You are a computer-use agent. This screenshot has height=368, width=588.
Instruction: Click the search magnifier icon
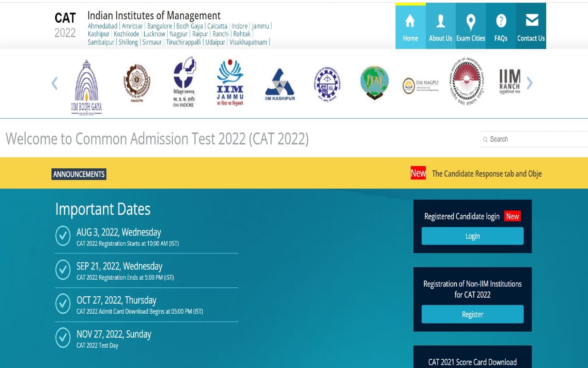click(x=486, y=139)
